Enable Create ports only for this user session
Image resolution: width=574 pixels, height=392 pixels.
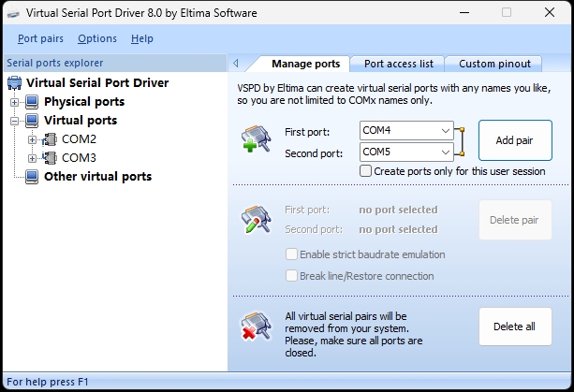[x=365, y=171]
